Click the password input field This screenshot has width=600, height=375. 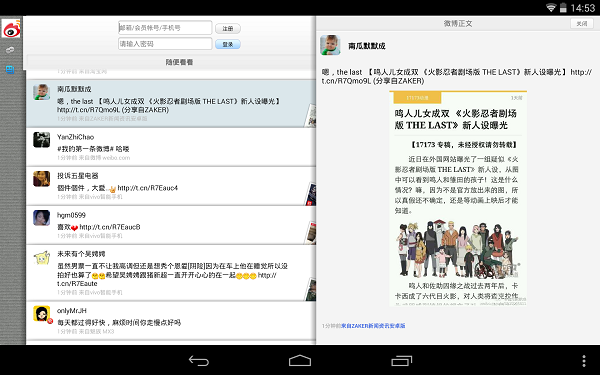pos(165,44)
